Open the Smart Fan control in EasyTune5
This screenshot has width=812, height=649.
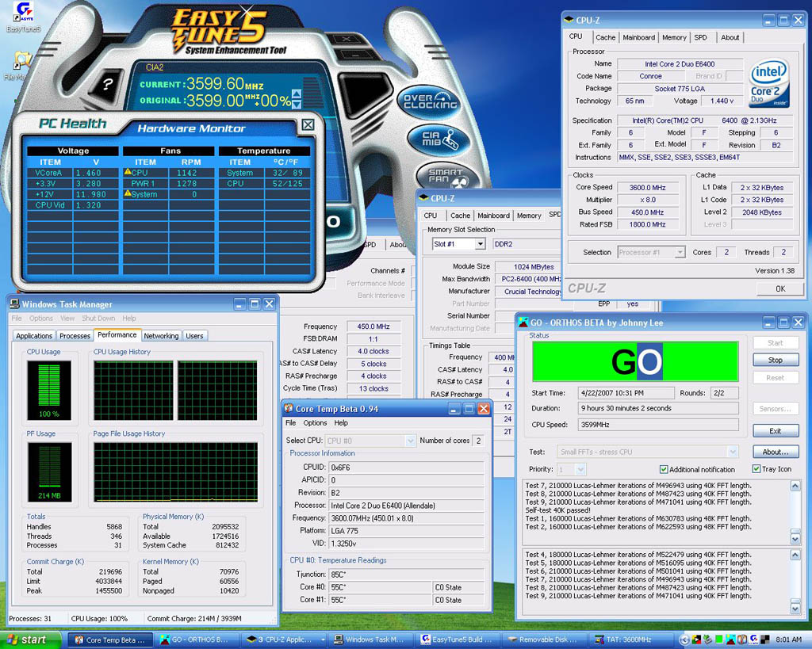445,176
